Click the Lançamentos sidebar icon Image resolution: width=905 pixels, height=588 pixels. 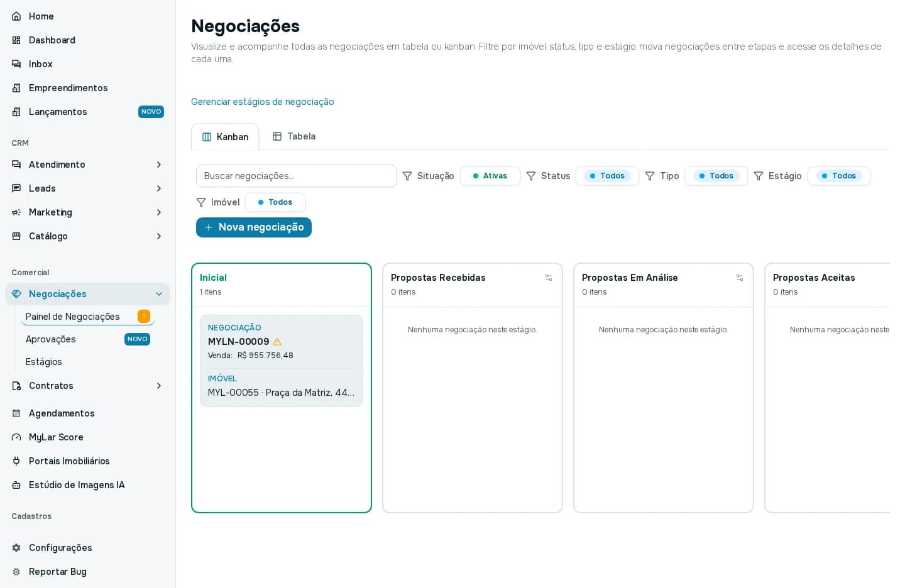(16, 112)
